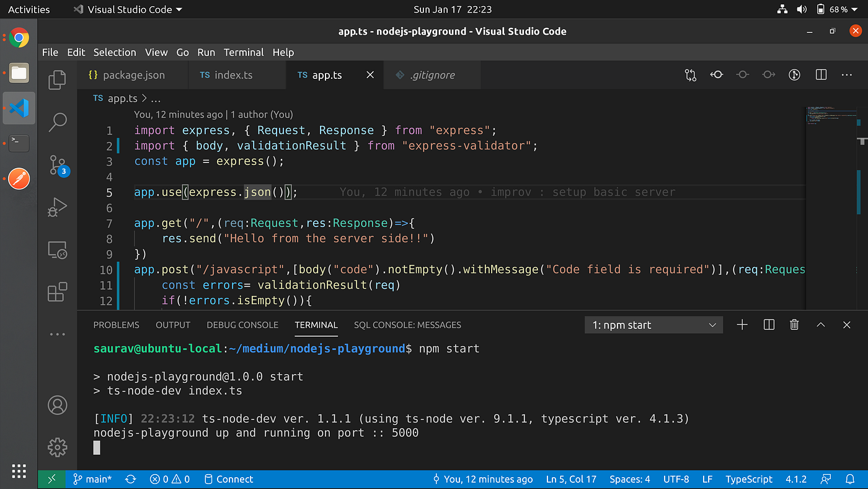
Task: Open editor More Actions ellipsis menu
Action: point(847,75)
